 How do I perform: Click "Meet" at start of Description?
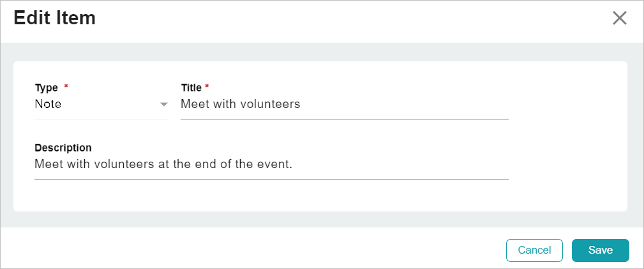(47, 164)
